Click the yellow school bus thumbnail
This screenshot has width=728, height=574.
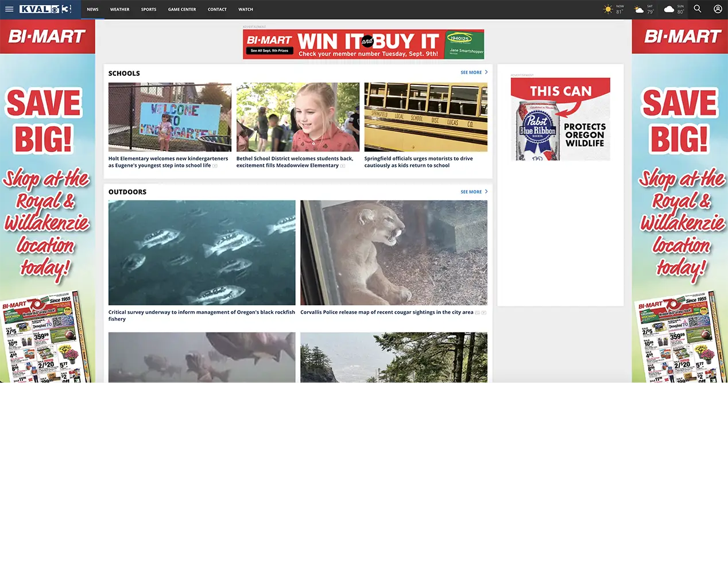[426, 117]
